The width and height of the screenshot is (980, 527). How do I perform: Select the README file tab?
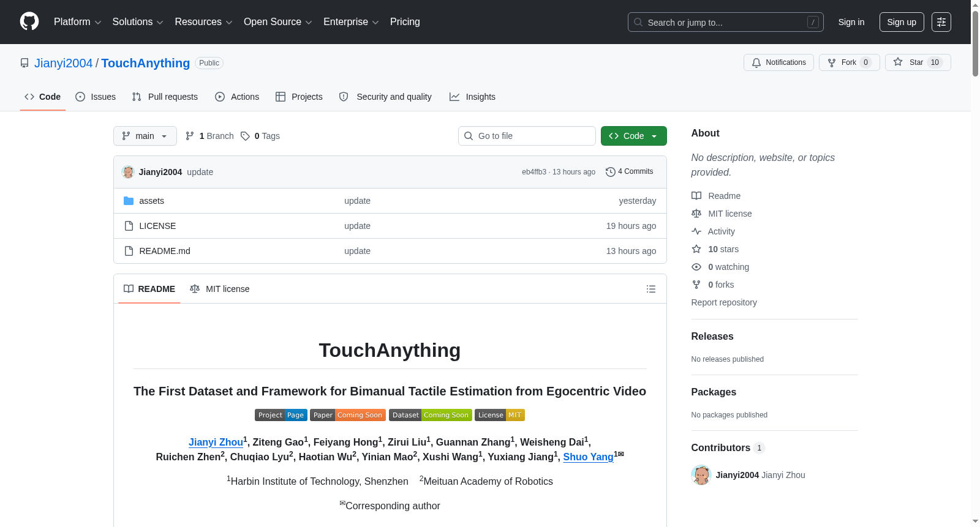(149, 289)
